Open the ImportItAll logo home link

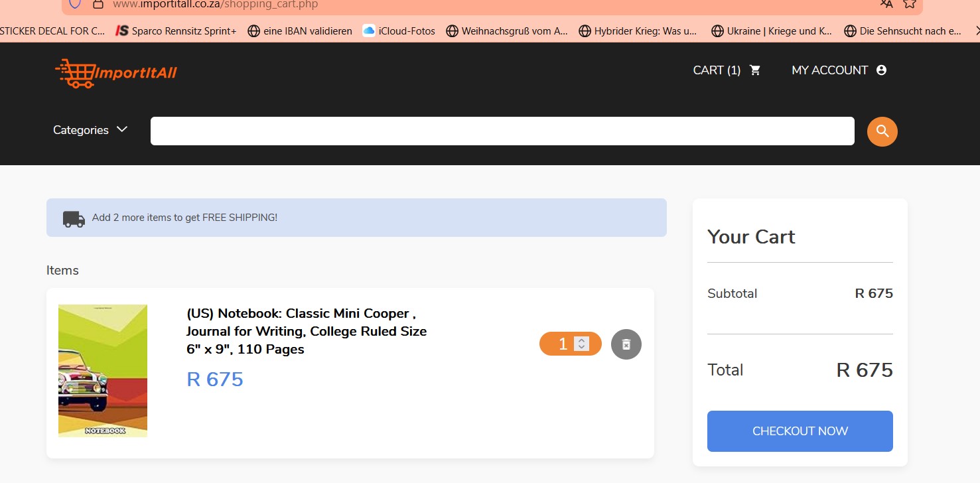pyautogui.click(x=116, y=73)
